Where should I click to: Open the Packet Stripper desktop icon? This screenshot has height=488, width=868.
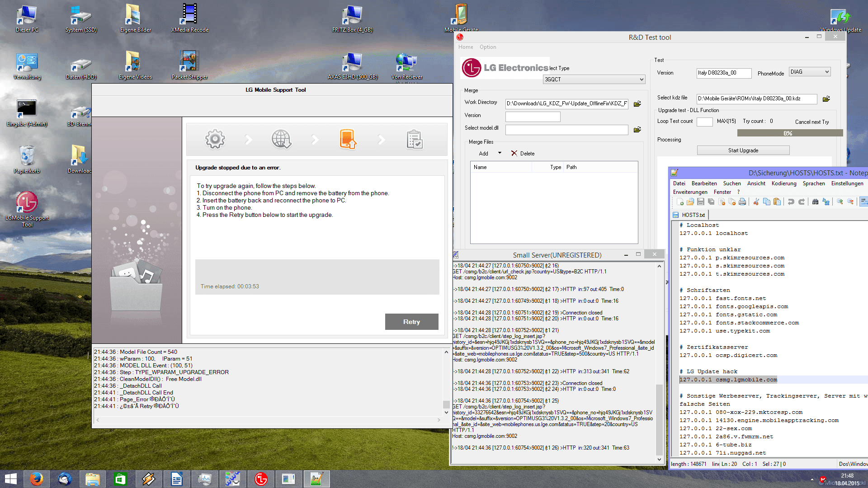point(190,65)
